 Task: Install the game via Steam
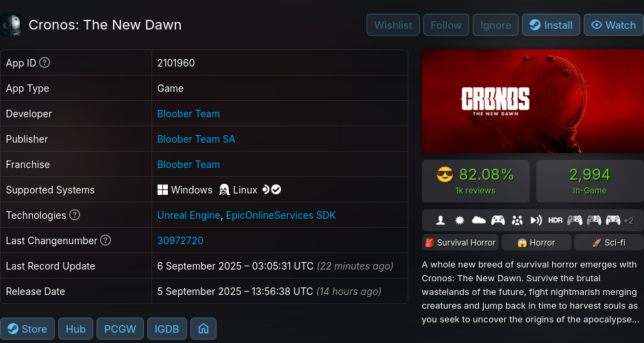tap(551, 25)
